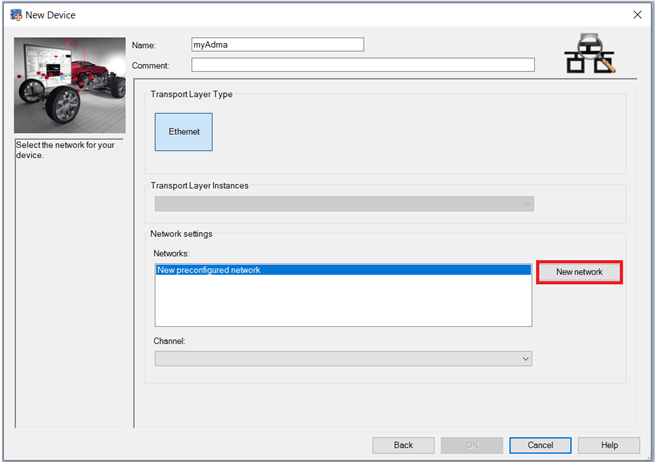
Task: Select the Ethernet transport layer type
Action: tap(184, 132)
